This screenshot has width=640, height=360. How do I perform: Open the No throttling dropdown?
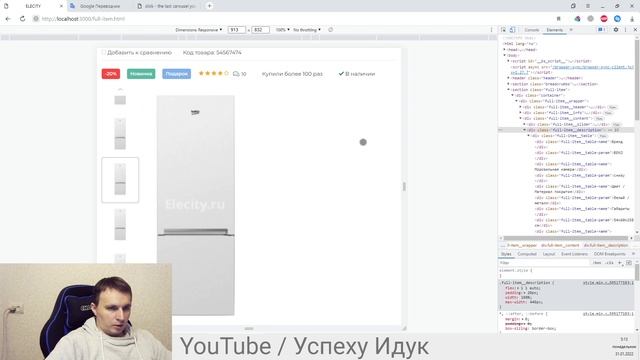click(x=307, y=30)
